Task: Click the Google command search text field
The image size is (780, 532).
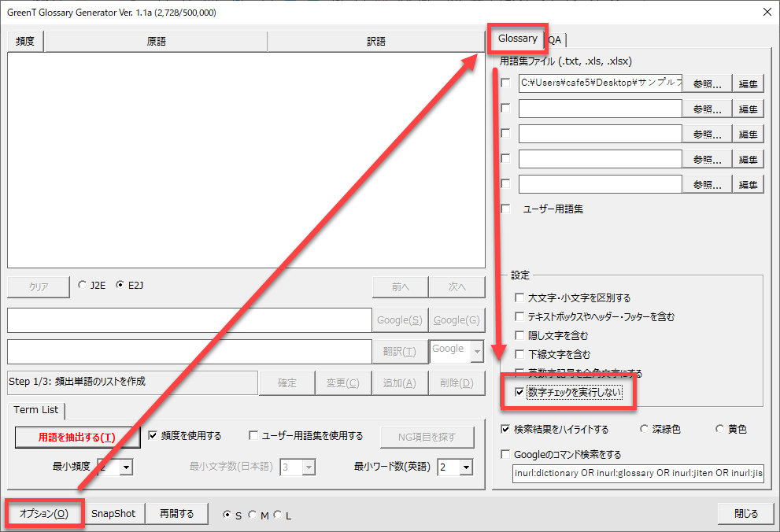Action: click(x=637, y=475)
